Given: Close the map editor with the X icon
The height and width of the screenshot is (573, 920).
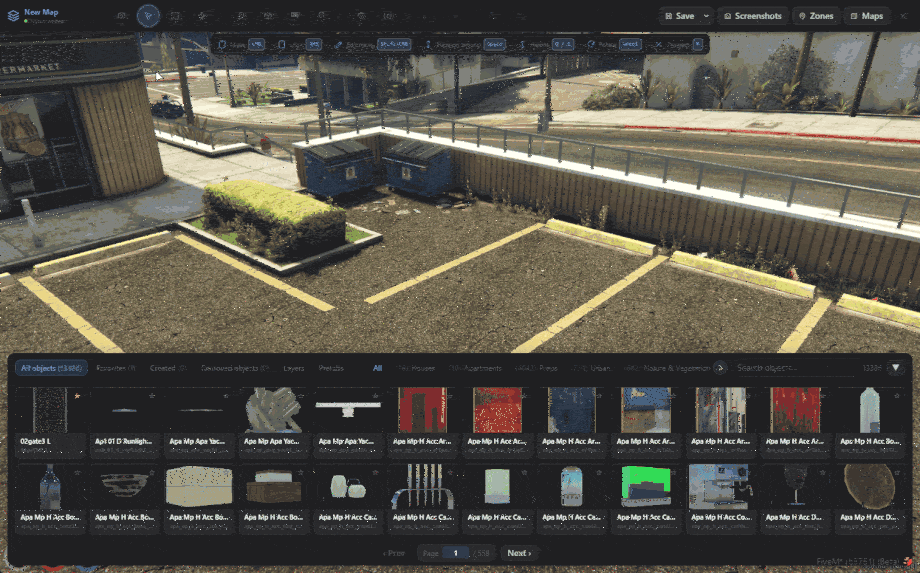Looking at the screenshot, I should (904, 16).
